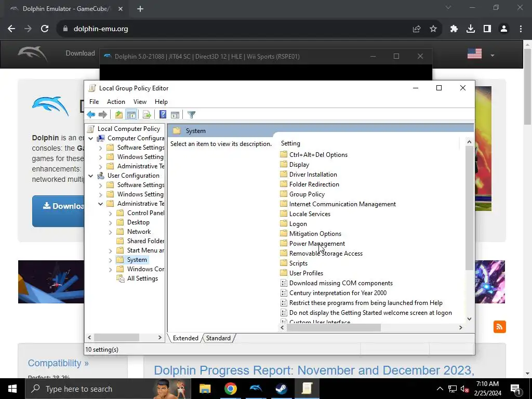This screenshot has height=399, width=532.
Task: Switch to the Extended tab
Action: click(185, 338)
